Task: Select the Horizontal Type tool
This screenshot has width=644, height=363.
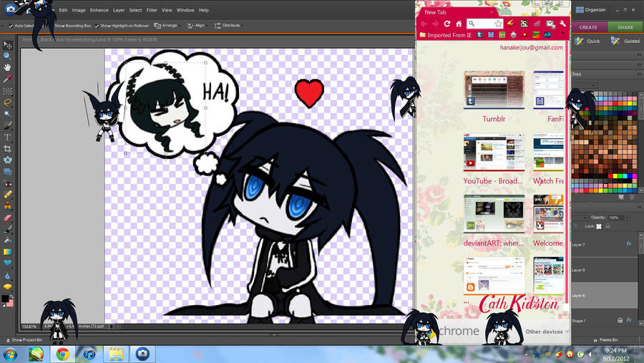Action: [x=7, y=137]
